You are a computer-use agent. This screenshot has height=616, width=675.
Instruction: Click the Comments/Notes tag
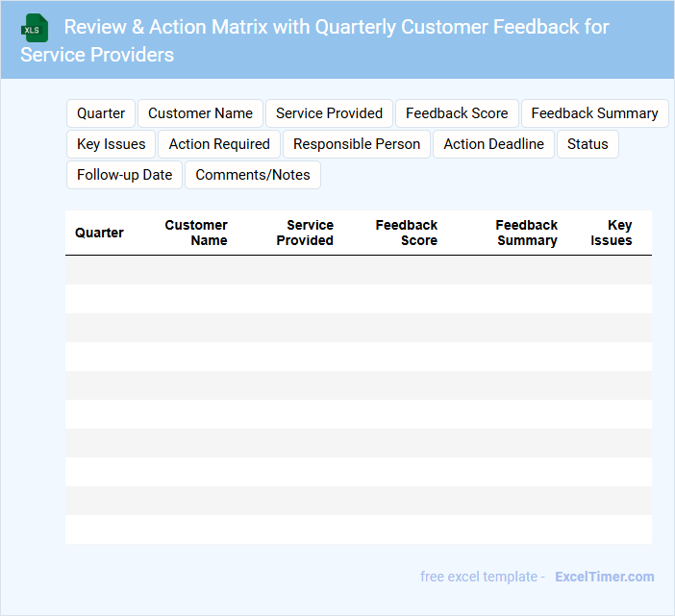(x=253, y=175)
